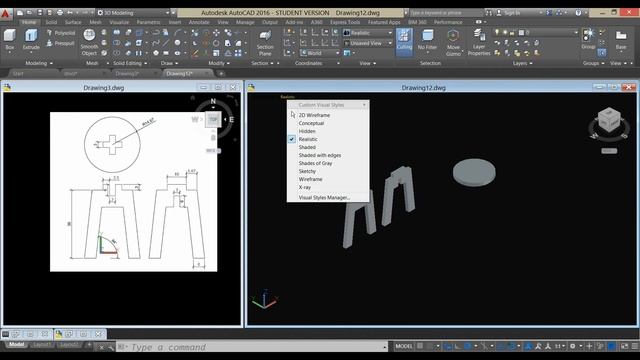Click the Help question mark icon

pyautogui.click(x=578, y=13)
